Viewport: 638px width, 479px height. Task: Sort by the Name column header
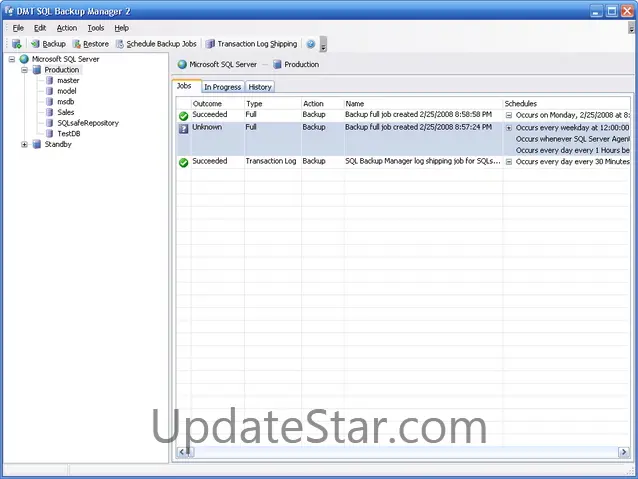click(423, 104)
